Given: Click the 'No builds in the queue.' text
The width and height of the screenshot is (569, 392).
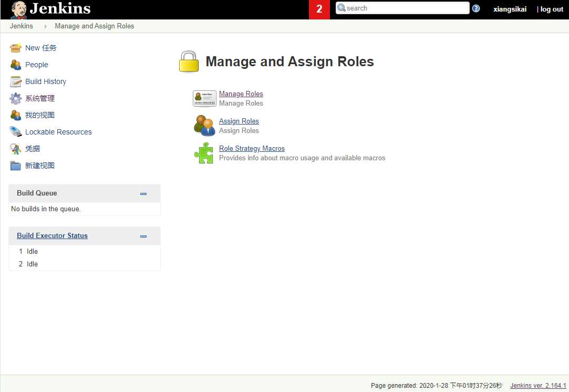Looking at the screenshot, I should click(46, 209).
